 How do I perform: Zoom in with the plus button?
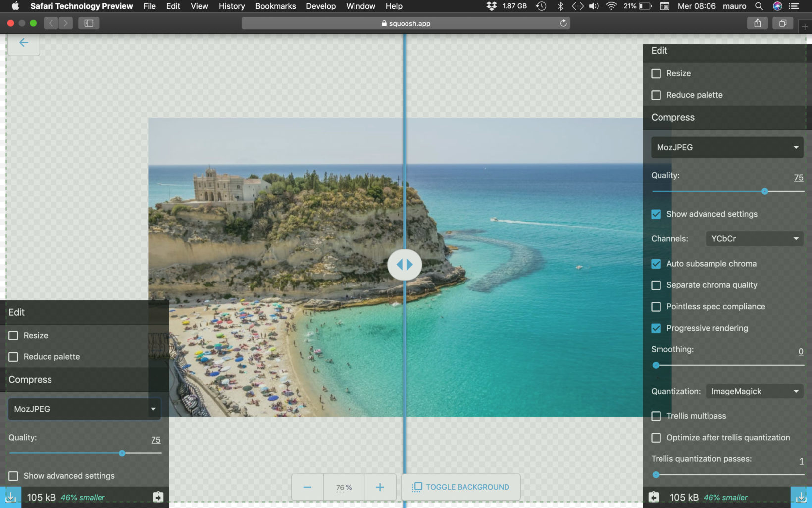380,487
